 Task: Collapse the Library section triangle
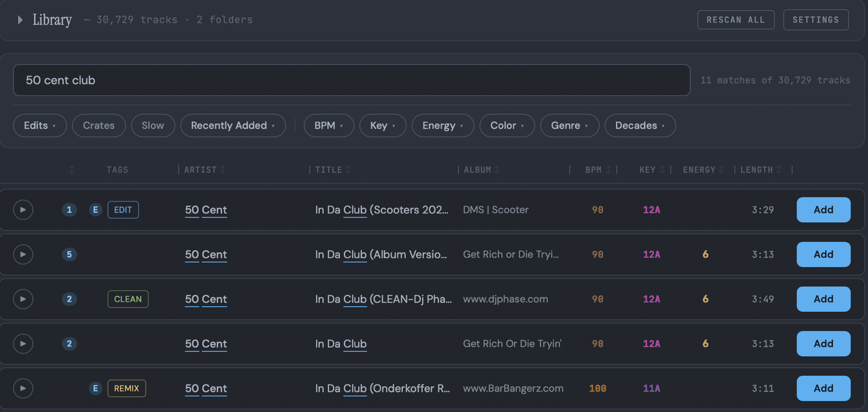20,20
